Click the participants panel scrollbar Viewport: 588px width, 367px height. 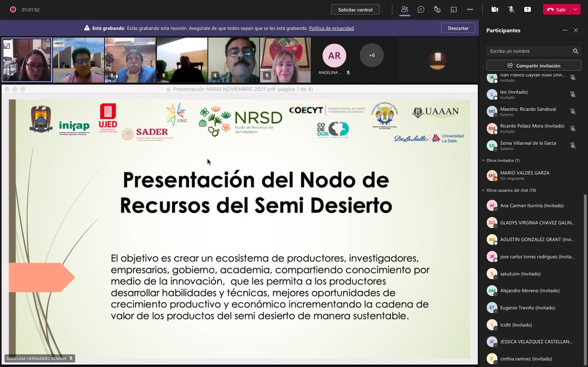coord(585,279)
